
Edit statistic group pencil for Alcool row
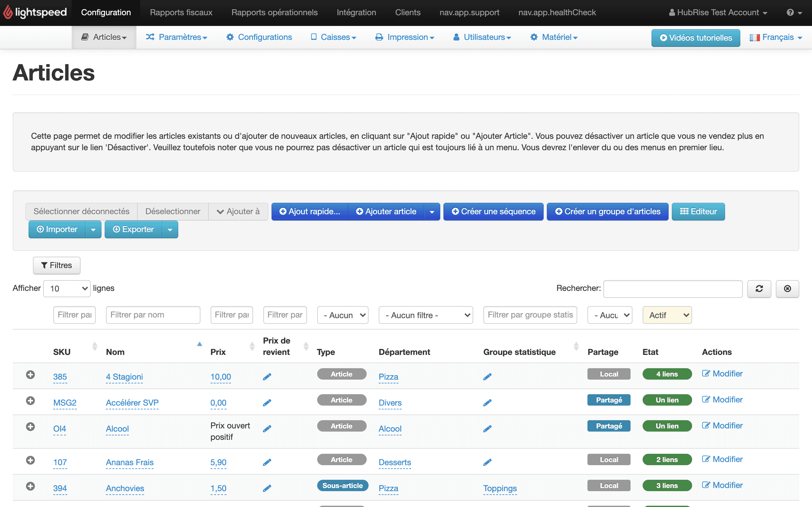(487, 428)
